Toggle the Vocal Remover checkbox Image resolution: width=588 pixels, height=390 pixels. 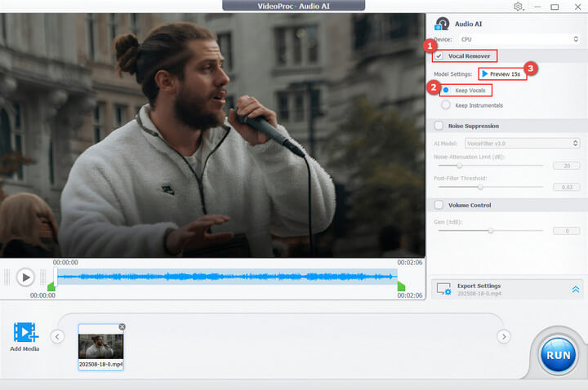439,55
